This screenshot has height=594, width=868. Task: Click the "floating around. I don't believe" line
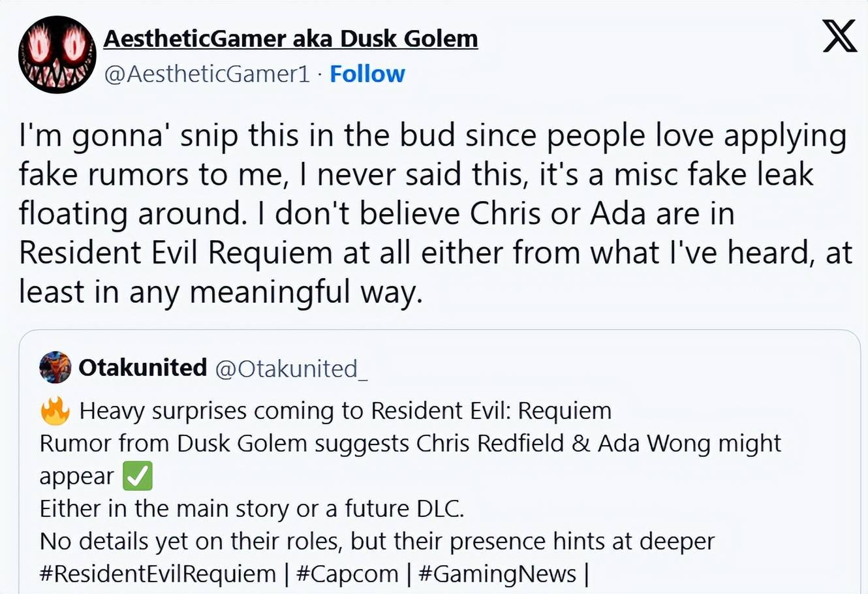coord(376,213)
